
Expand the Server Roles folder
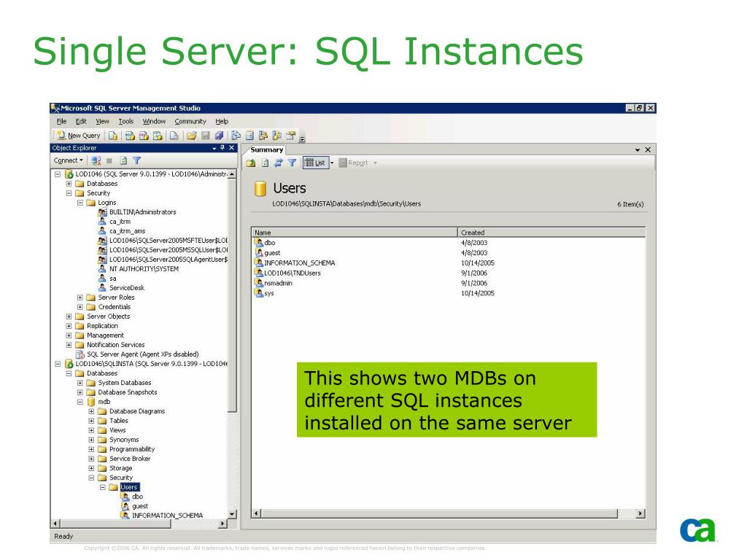(x=80, y=297)
